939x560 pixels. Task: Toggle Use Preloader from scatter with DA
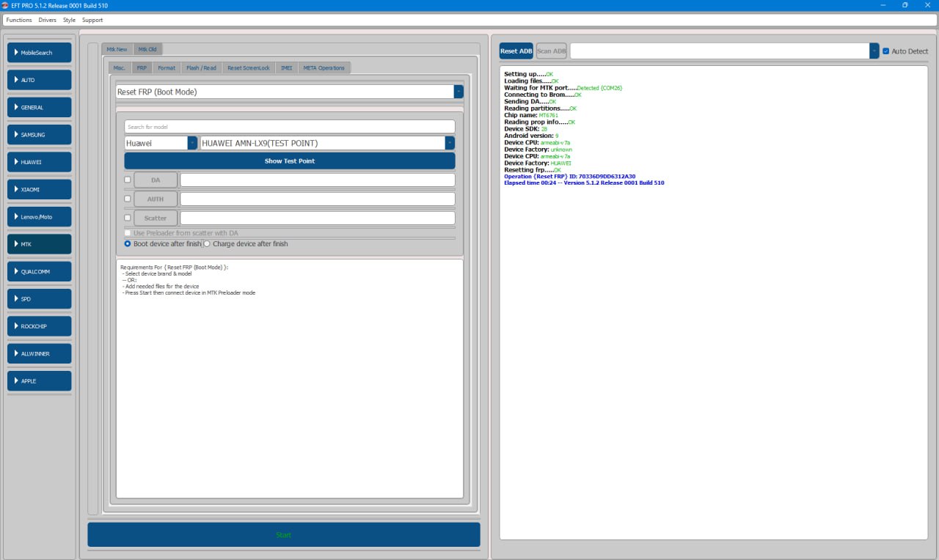128,233
